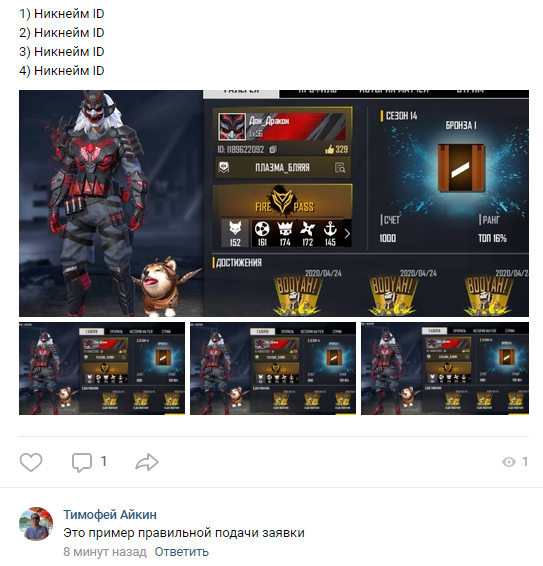
Task: Select the crown badge showing 174
Action: 285,233
